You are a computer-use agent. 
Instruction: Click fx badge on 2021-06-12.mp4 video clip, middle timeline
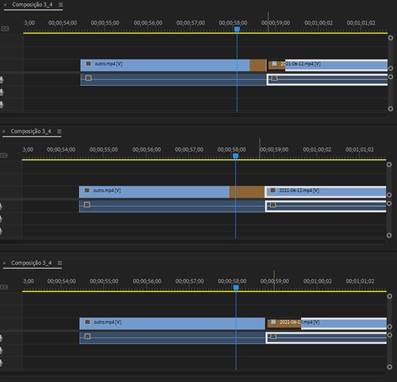(273, 190)
